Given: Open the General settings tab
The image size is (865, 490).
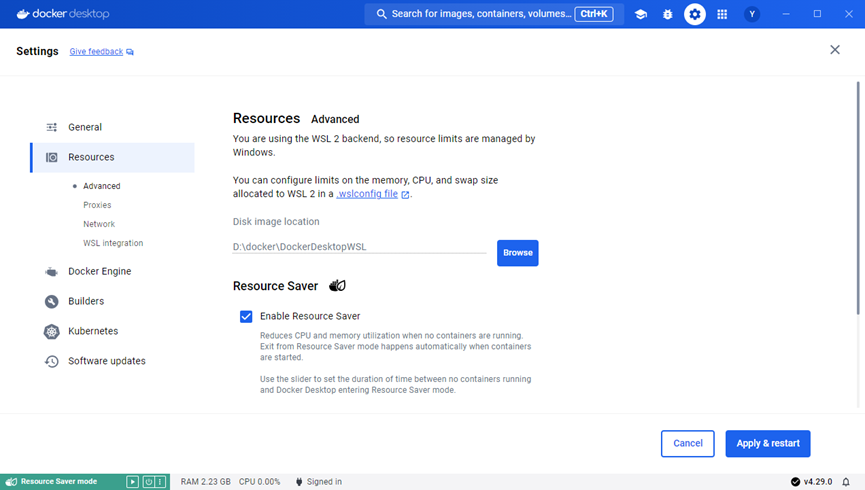Looking at the screenshot, I should click(85, 127).
